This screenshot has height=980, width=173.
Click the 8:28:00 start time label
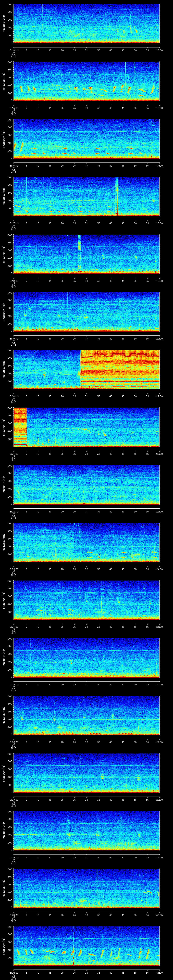click(14, 857)
